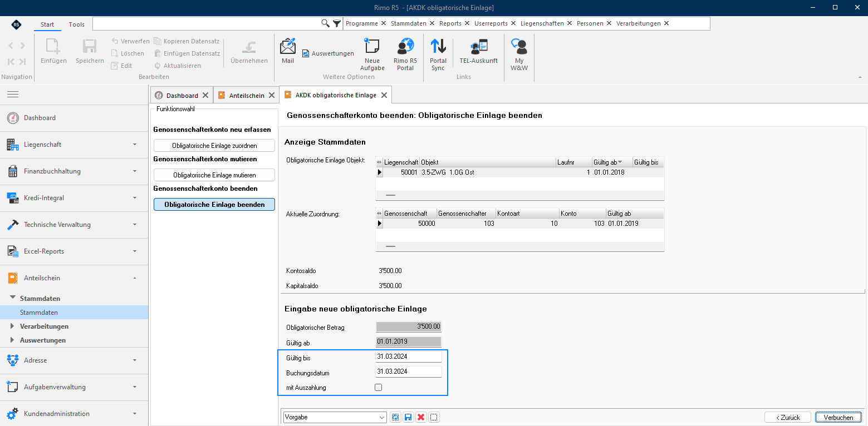Click Obligatorische Einlage mutieren button

point(214,175)
